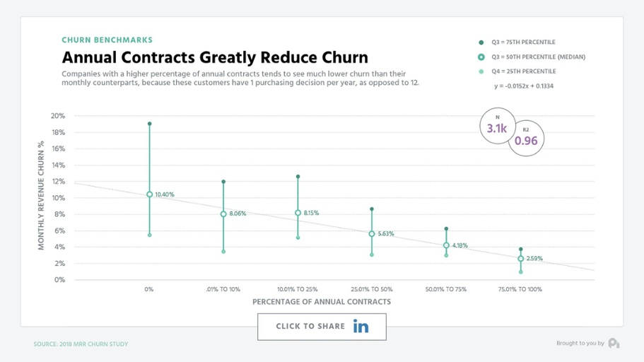
Task: Click the 75th percentile dark legend dot
Action: (x=481, y=42)
